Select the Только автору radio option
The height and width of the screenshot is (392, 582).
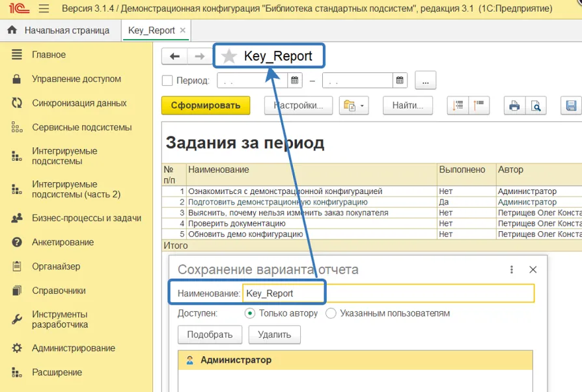tap(250, 313)
